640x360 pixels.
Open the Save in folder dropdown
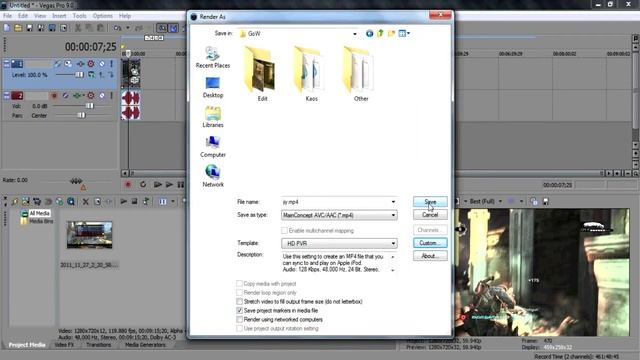coord(355,34)
